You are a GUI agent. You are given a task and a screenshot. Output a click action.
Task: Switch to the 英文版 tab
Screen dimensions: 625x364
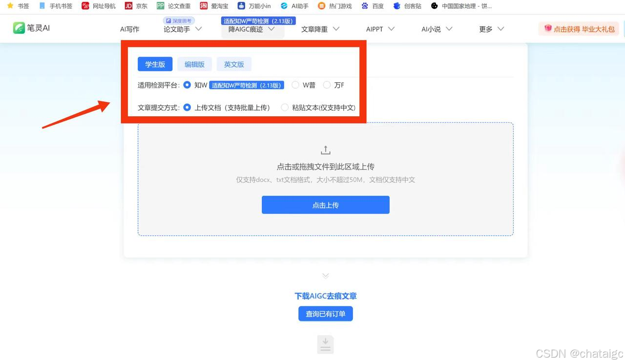234,64
